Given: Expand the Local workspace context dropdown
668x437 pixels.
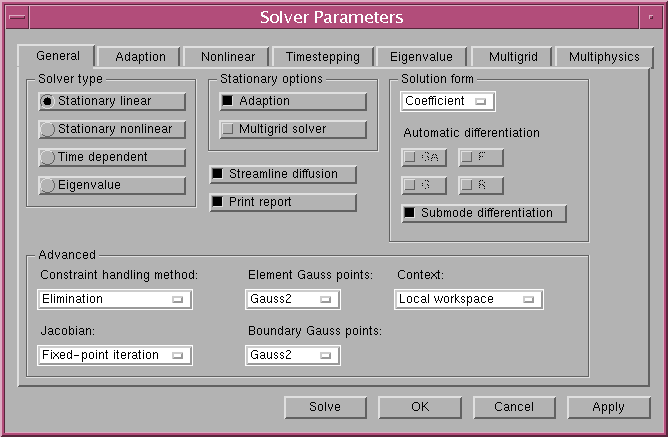Looking at the screenshot, I should point(469,299).
